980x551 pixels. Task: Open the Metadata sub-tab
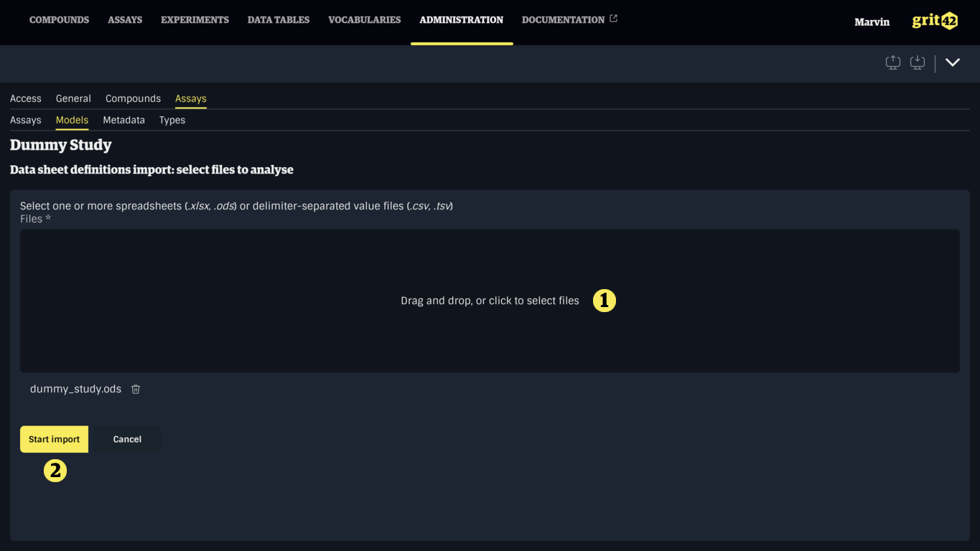123,120
